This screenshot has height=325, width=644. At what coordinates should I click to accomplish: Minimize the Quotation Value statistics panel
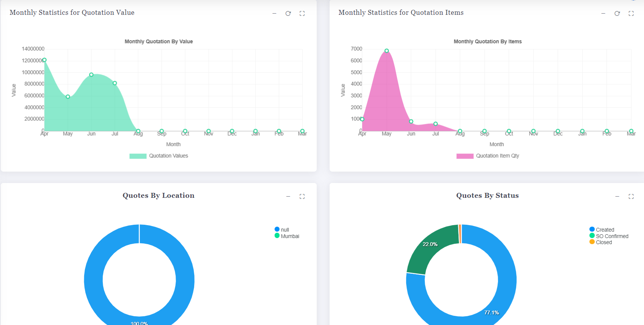point(274,13)
